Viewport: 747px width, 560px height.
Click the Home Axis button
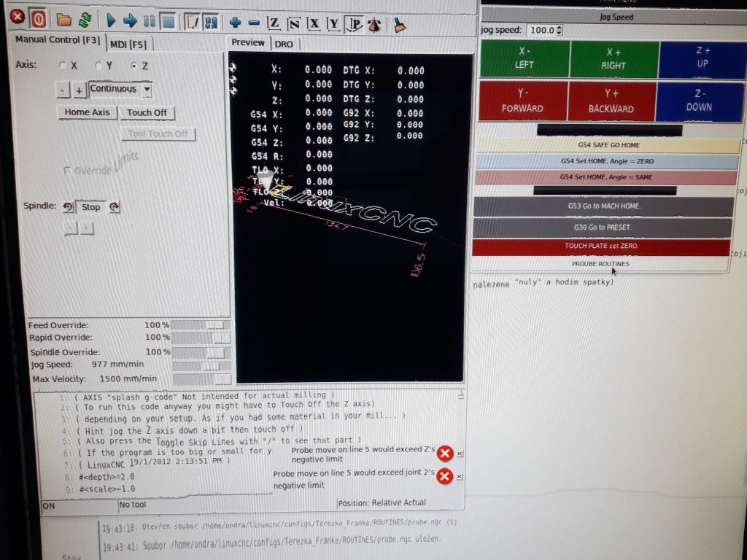87,112
